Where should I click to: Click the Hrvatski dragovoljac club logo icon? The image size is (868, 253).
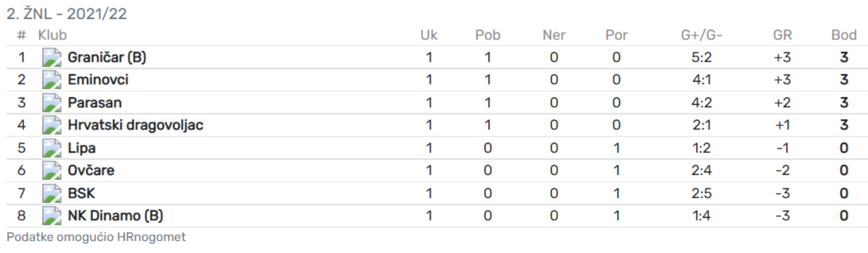(x=52, y=125)
